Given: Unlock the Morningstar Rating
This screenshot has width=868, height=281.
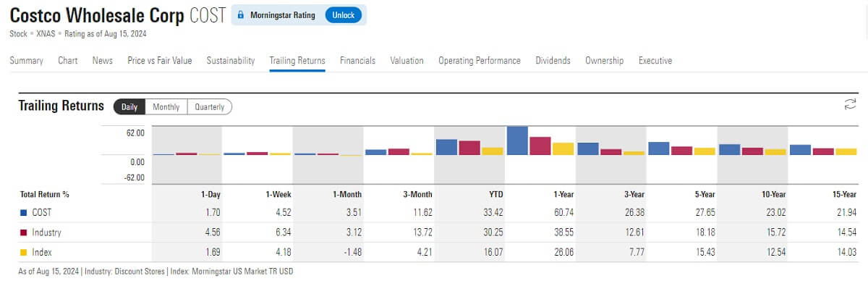Looking at the screenshot, I should (x=343, y=14).
